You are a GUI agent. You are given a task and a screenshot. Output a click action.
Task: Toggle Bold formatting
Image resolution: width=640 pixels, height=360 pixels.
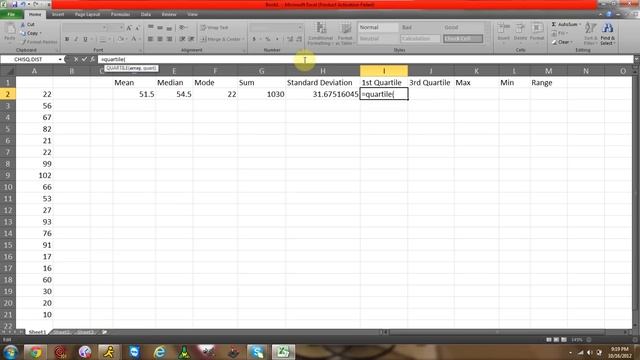67,39
